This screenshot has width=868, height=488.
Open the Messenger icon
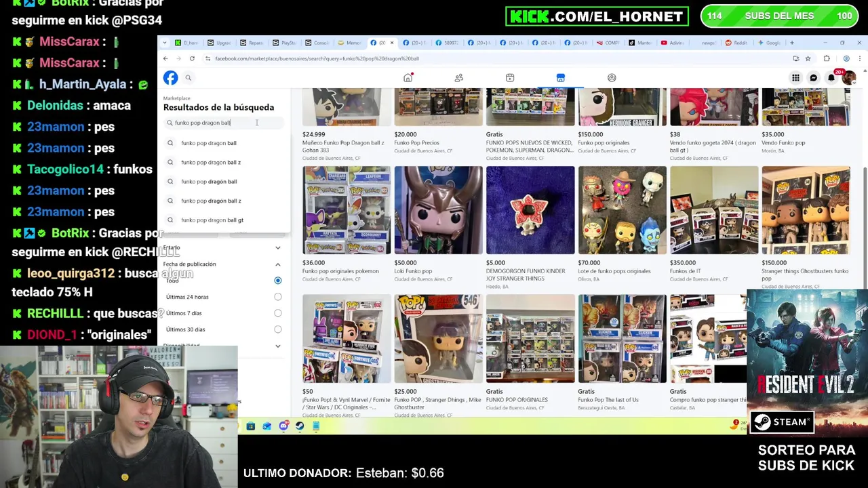point(814,78)
